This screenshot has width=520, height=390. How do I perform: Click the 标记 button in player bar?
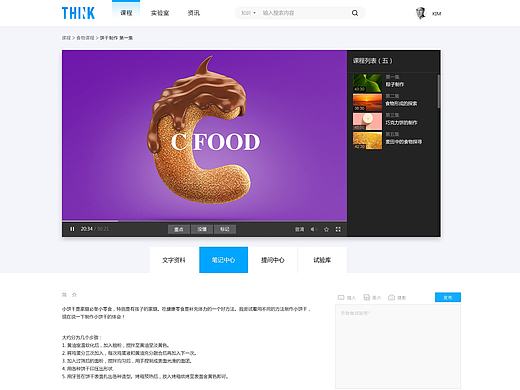225,229
